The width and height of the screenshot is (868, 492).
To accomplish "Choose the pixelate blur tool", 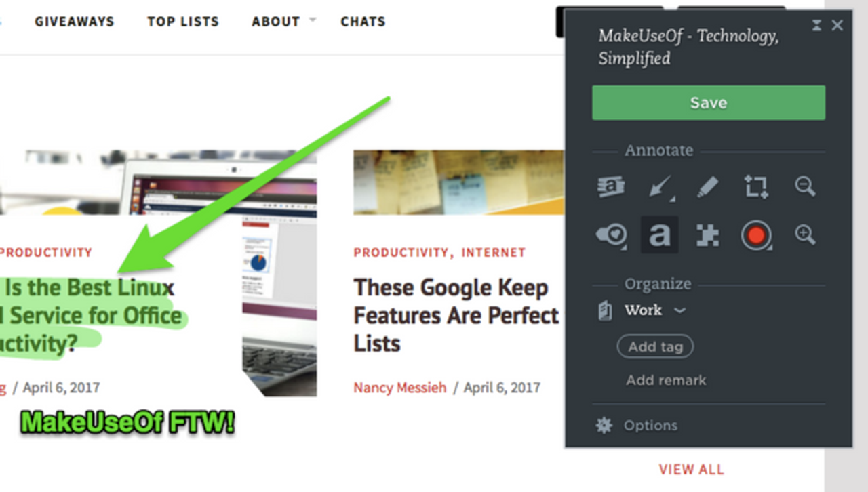I will [707, 235].
